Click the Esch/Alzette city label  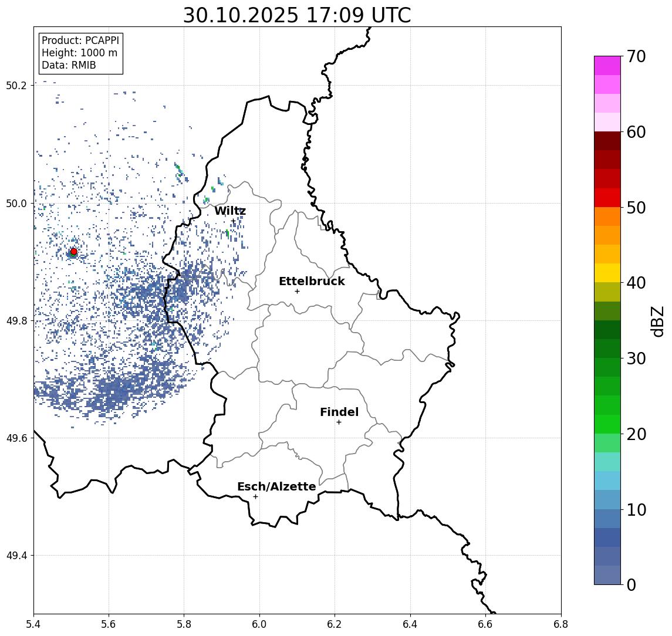tap(276, 486)
